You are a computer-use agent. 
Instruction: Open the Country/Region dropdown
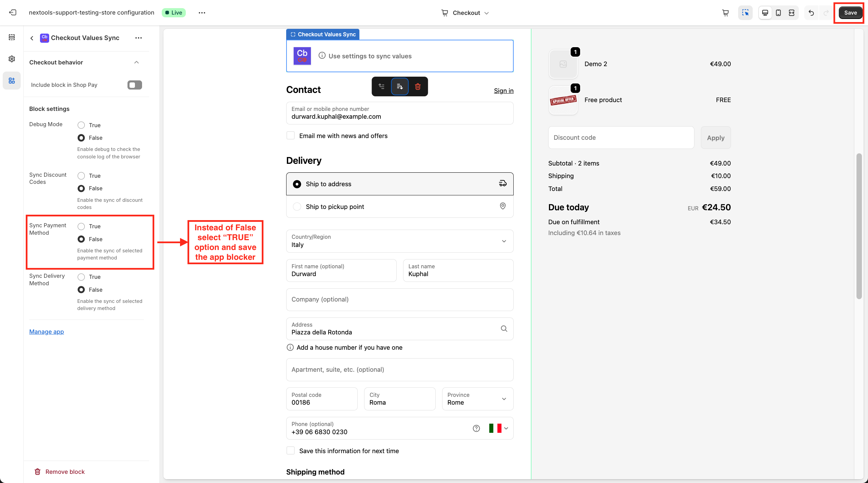[400, 241]
